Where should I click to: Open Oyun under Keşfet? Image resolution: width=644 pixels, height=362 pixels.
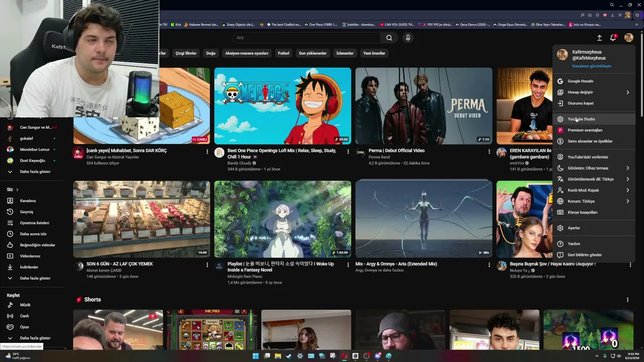[32, 327]
